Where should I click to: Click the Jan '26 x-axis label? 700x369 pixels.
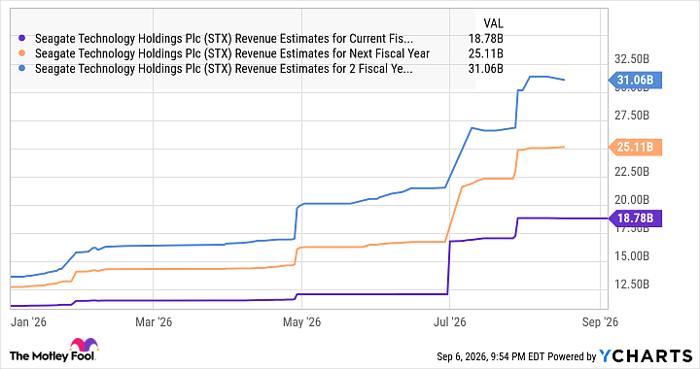(28, 322)
